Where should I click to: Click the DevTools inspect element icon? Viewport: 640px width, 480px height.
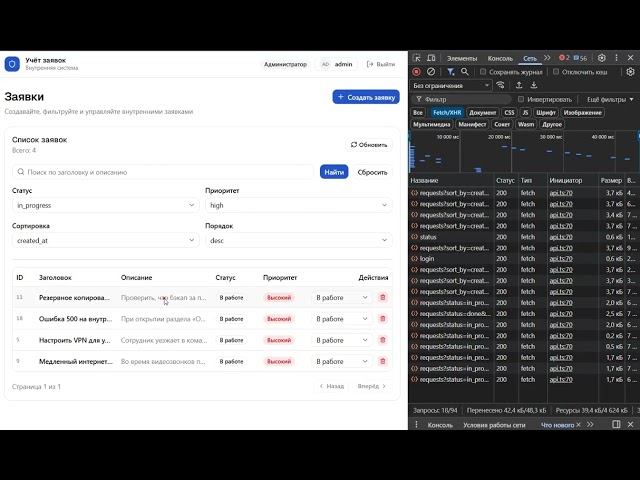click(416, 58)
